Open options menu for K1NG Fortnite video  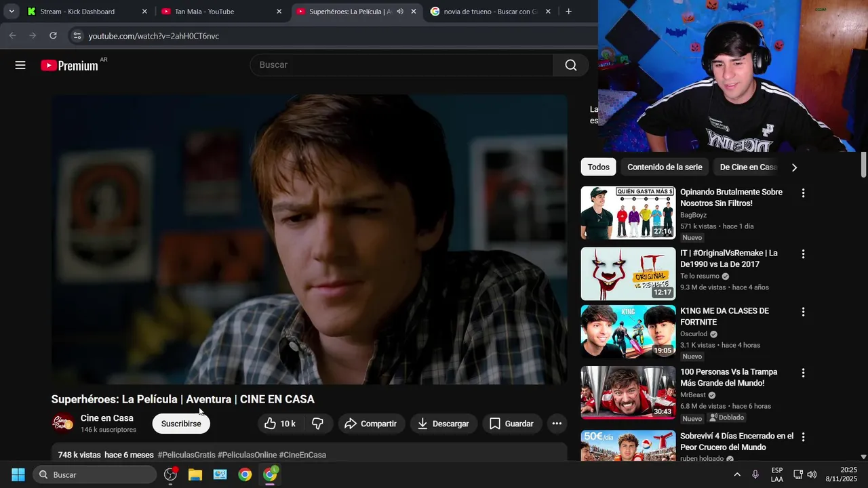(803, 312)
